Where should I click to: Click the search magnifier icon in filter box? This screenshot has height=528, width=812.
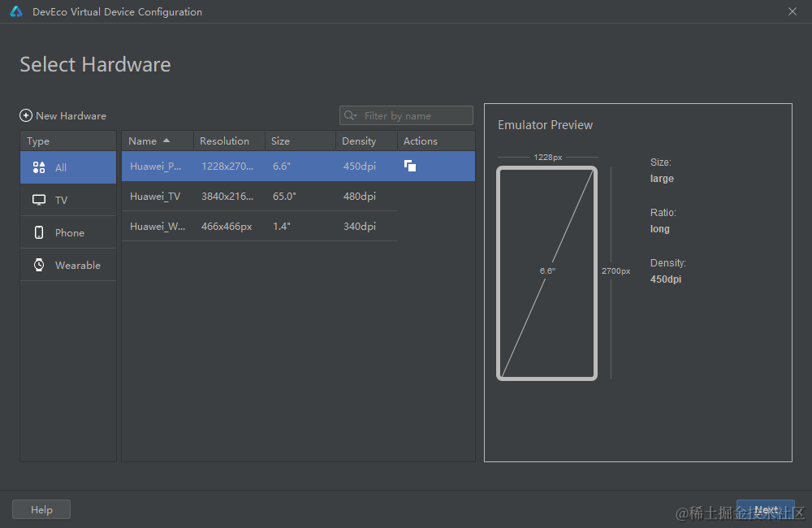click(x=351, y=115)
